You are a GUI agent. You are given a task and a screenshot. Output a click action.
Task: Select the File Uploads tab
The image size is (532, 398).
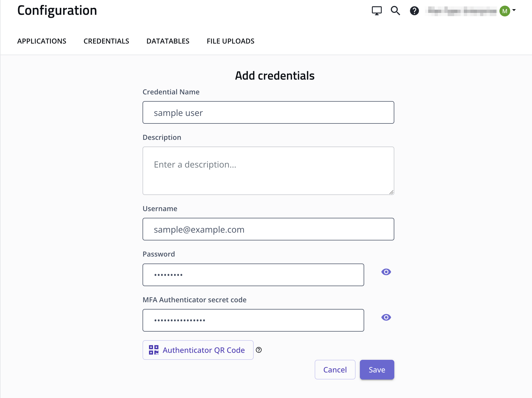(x=230, y=41)
